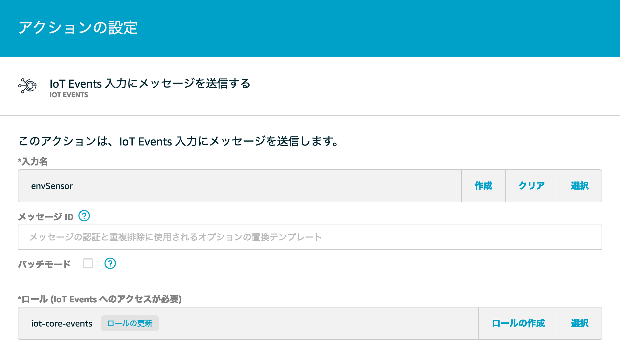Enable the バッチモード checkbox

coord(88,264)
